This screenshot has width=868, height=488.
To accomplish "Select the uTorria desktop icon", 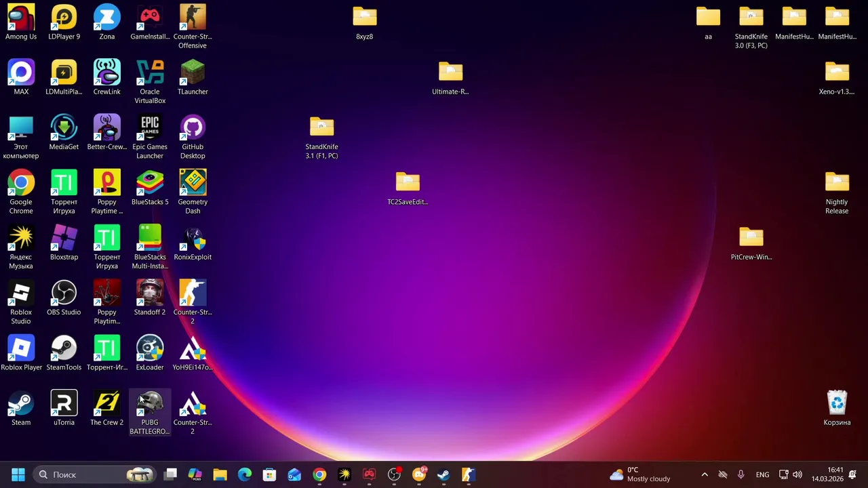I will (x=64, y=409).
